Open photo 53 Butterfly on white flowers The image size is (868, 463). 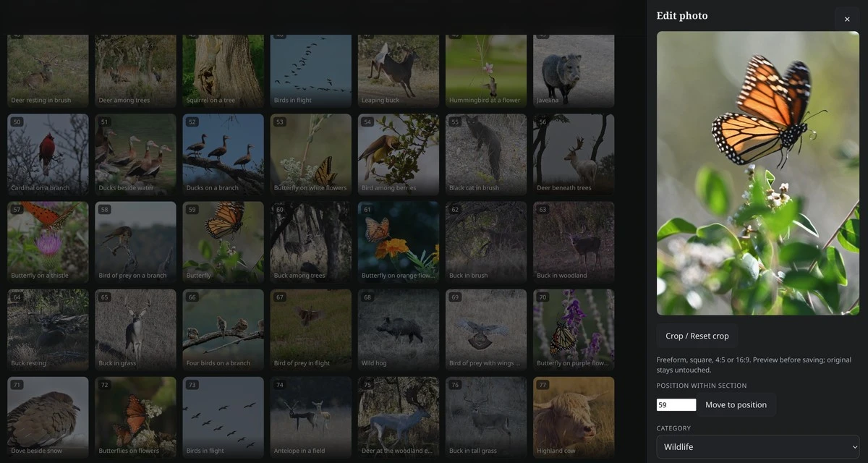tap(311, 154)
